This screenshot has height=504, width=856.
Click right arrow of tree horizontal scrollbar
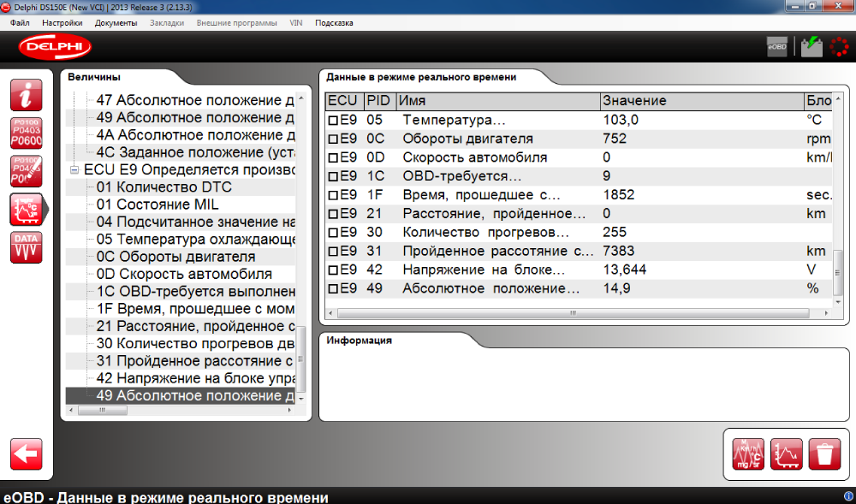(x=289, y=410)
